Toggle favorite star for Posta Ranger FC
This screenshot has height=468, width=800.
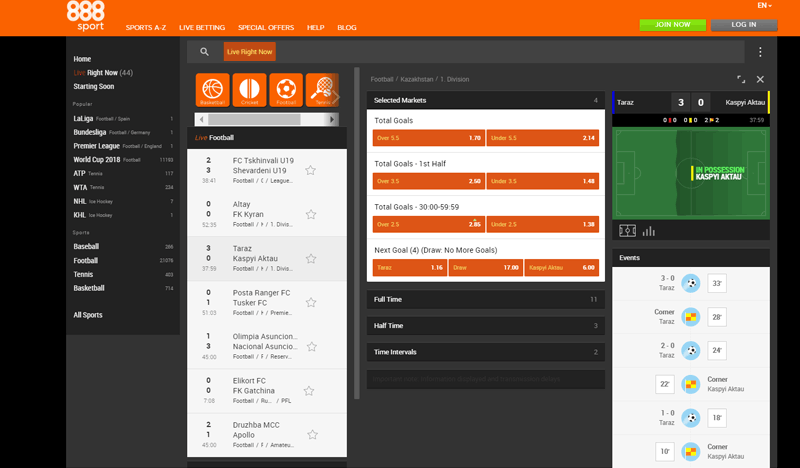311,302
